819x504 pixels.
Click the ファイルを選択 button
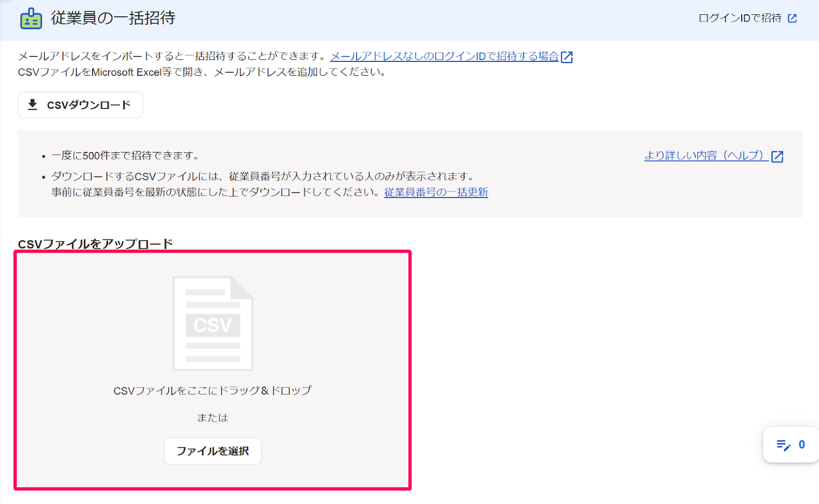[x=212, y=451]
